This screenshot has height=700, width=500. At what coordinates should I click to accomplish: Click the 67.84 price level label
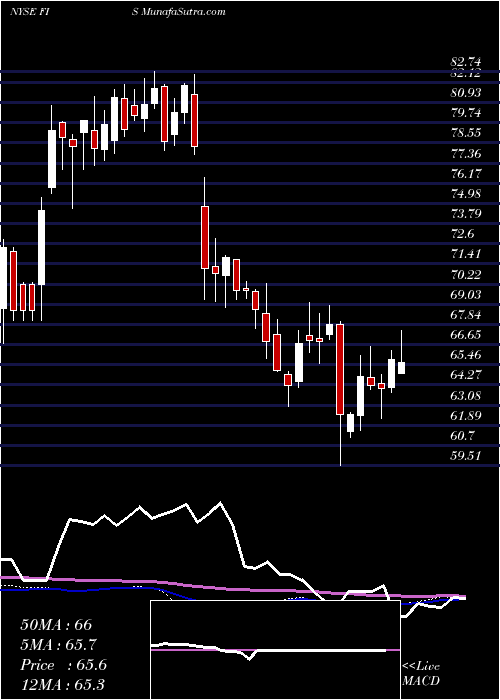coord(467,315)
